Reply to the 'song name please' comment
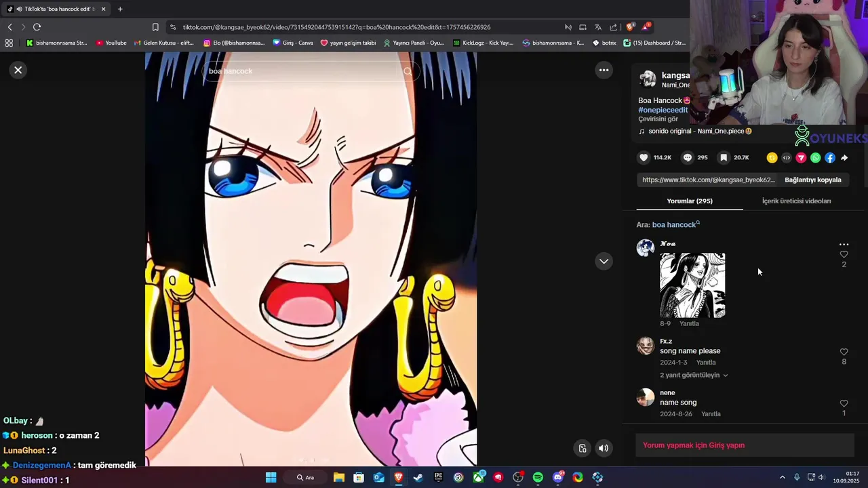Screen dimensions: 868x488 (x=706, y=363)
